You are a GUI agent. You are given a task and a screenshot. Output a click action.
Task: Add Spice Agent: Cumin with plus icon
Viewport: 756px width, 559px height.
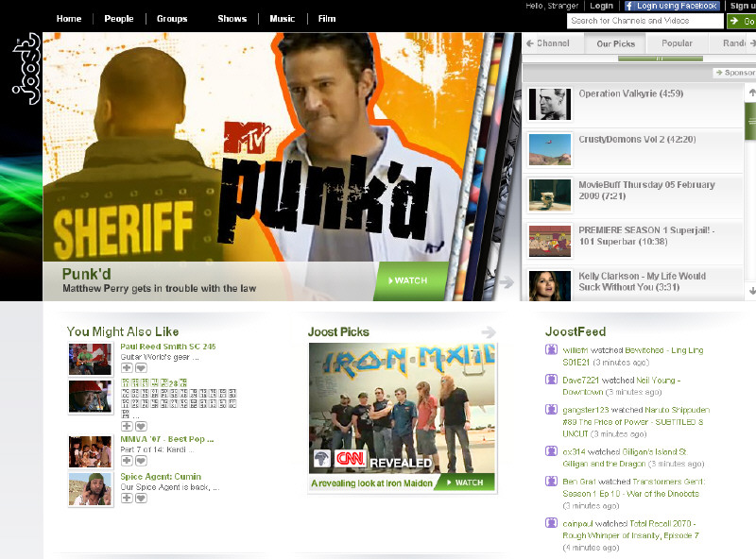click(x=127, y=498)
